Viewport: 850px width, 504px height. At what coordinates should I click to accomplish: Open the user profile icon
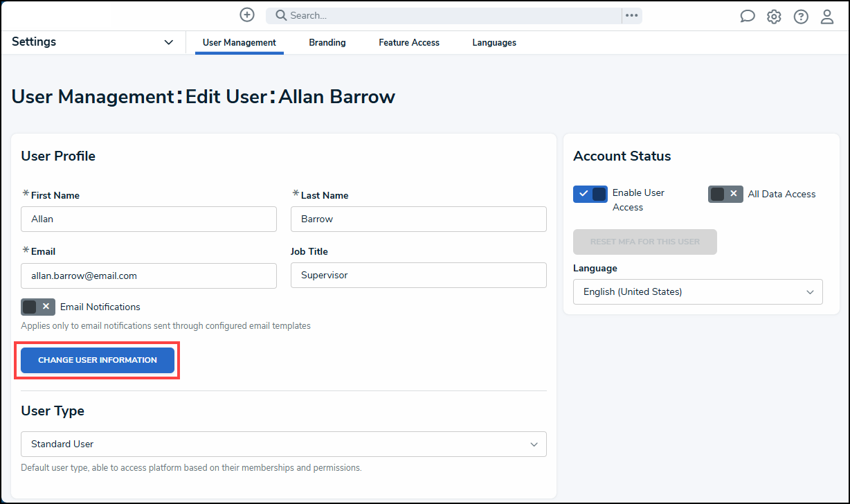coord(827,17)
